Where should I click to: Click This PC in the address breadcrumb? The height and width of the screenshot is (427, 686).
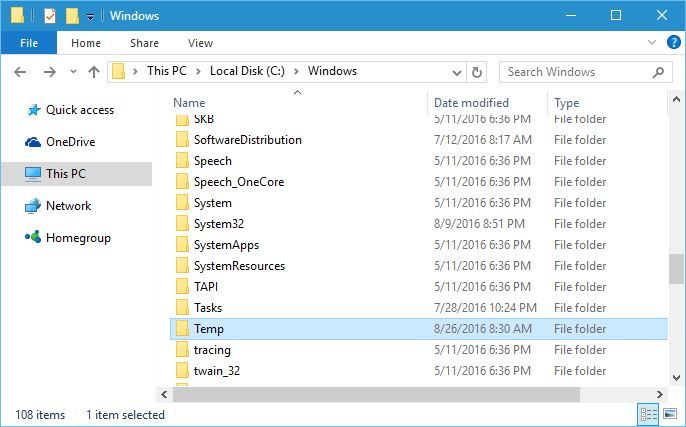(167, 71)
